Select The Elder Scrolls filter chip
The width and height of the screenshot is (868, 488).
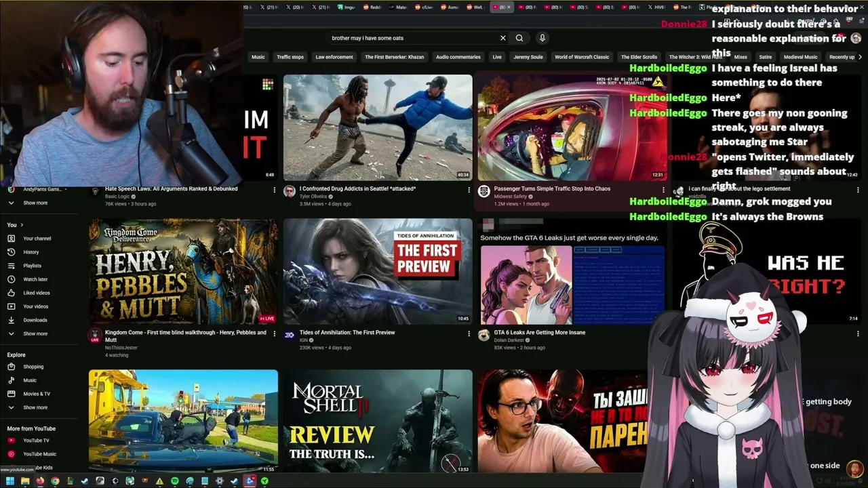(x=639, y=57)
